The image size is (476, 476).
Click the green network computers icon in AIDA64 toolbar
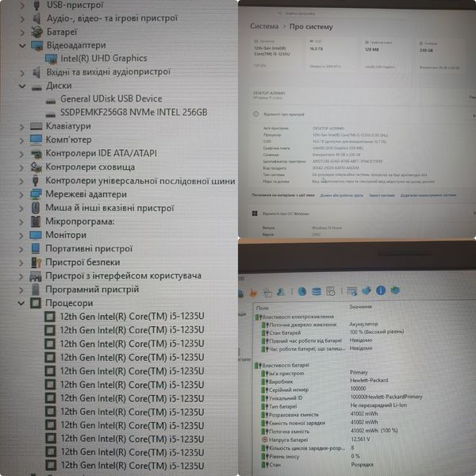(395, 290)
